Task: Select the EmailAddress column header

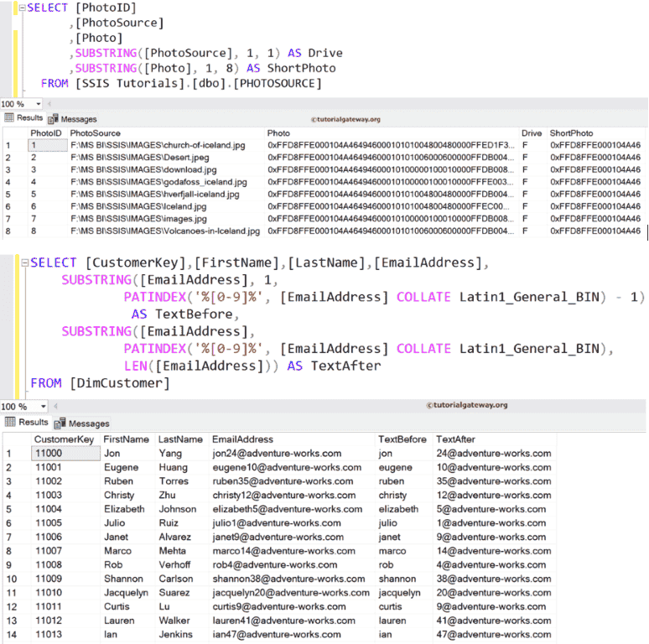Action: click(292, 439)
